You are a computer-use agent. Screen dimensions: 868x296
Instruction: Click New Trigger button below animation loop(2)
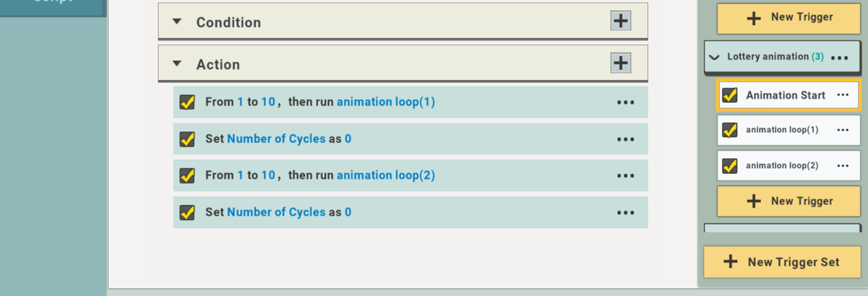pos(789,201)
